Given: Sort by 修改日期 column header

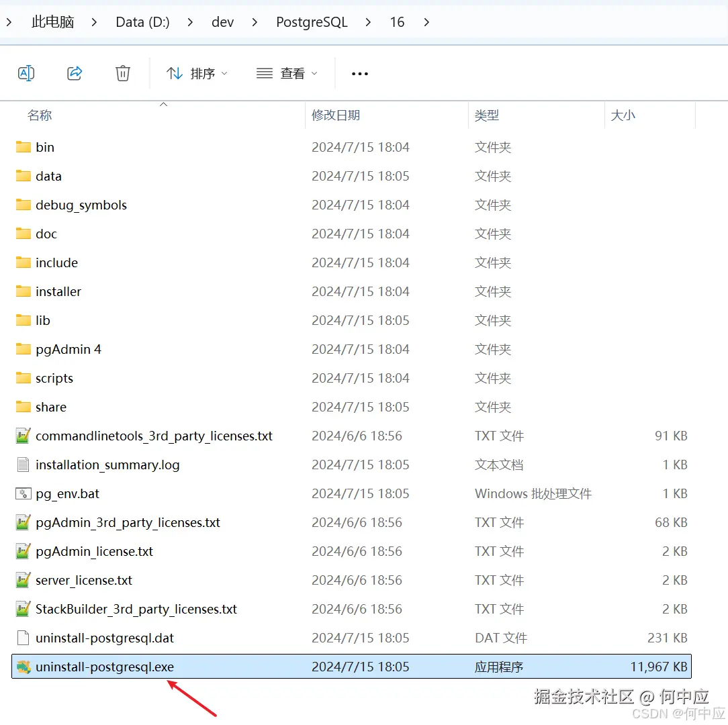Looking at the screenshot, I should point(336,115).
